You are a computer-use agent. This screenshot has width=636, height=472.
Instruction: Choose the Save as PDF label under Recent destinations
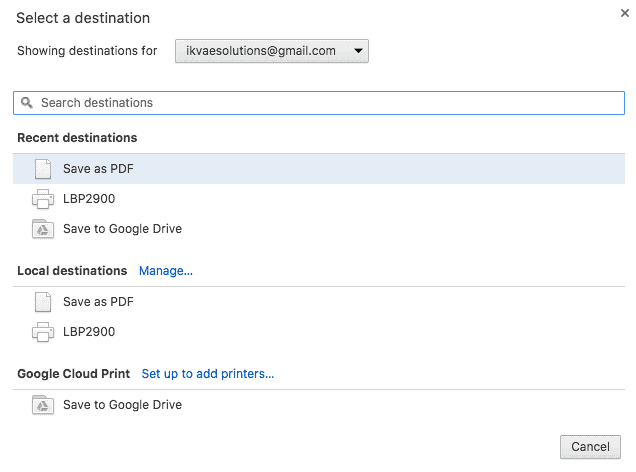98,169
